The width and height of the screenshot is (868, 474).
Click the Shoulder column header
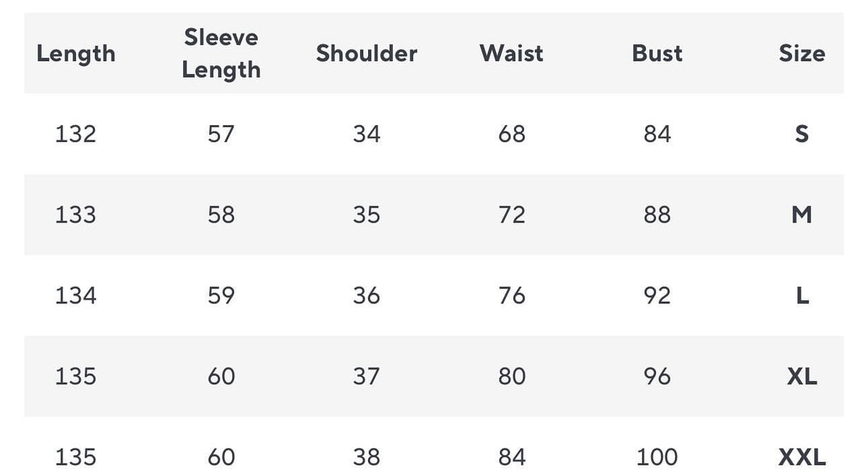[367, 54]
